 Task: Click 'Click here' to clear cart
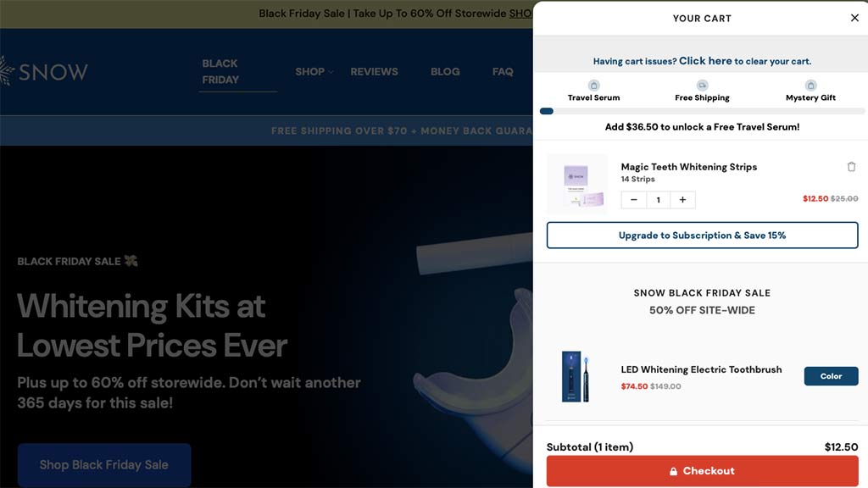click(705, 61)
